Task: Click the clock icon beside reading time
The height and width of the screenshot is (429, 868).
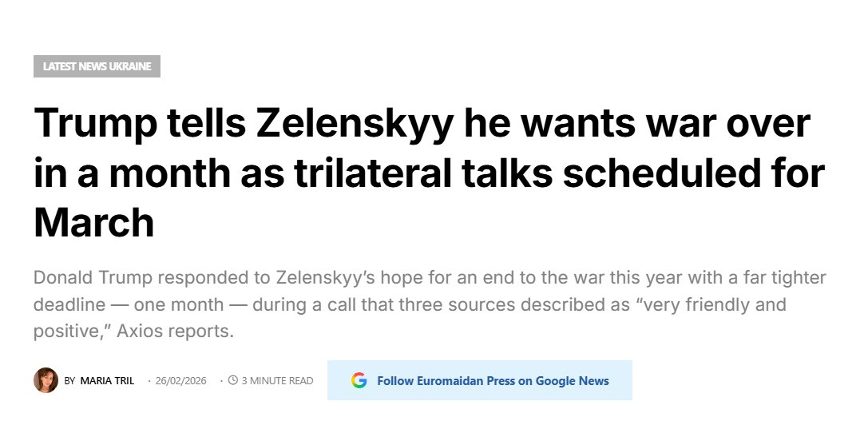Action: click(x=233, y=380)
